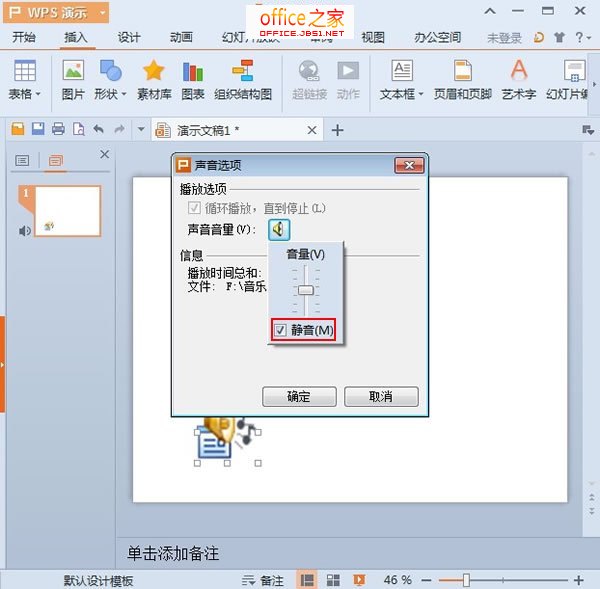Open the 动画 ribbon tab
Viewport: 600px width, 589px height.
click(181, 37)
